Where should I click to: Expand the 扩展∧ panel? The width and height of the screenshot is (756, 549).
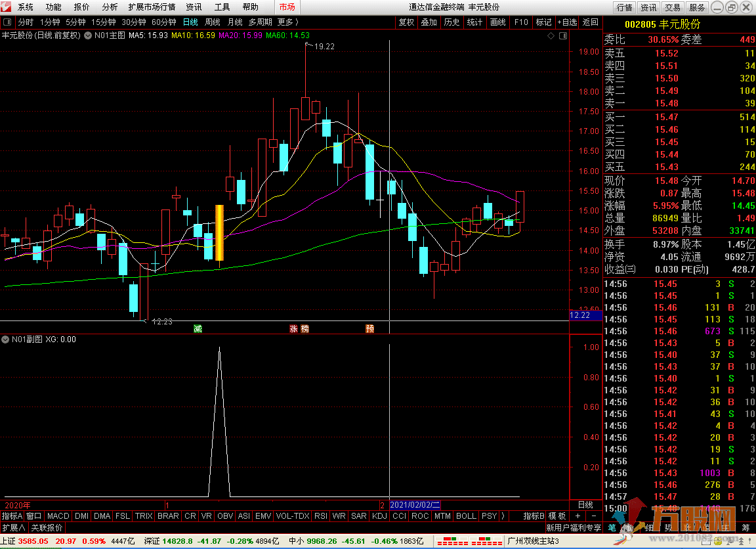[x=14, y=528]
